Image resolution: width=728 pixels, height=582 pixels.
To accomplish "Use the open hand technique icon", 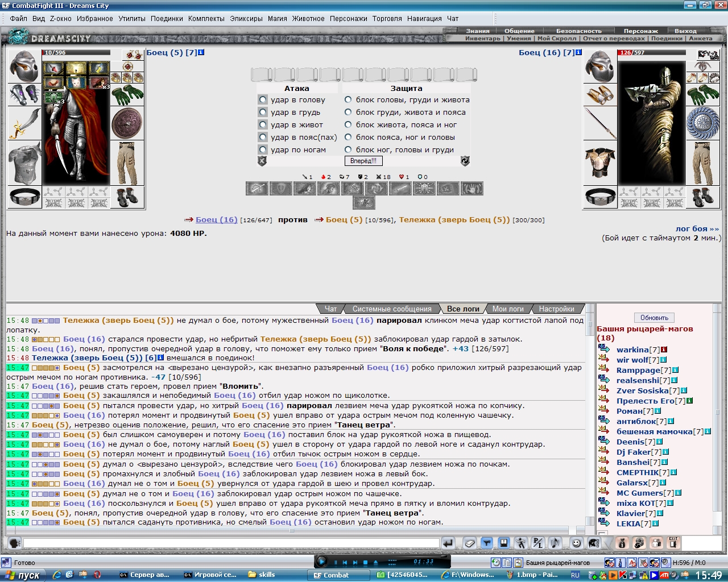I will tap(472, 188).
